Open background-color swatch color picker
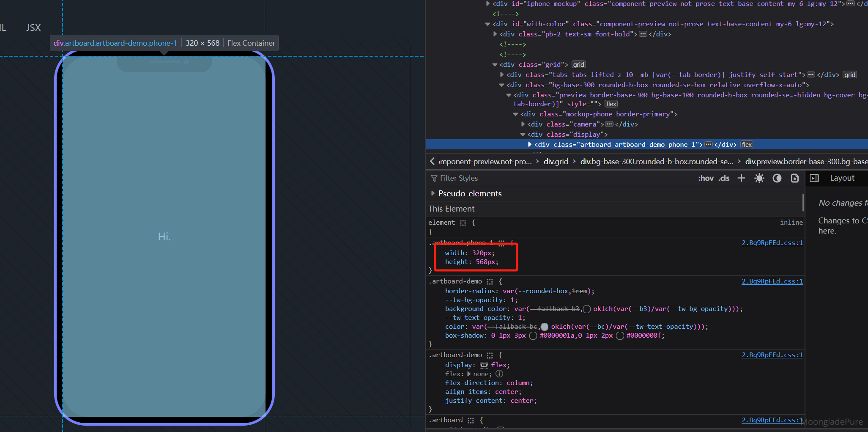 (586, 309)
